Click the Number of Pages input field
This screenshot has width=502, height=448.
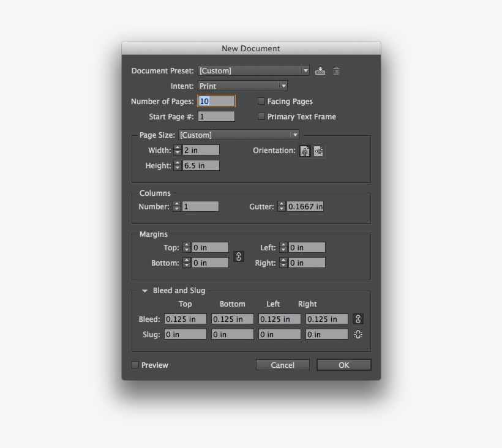coord(216,100)
